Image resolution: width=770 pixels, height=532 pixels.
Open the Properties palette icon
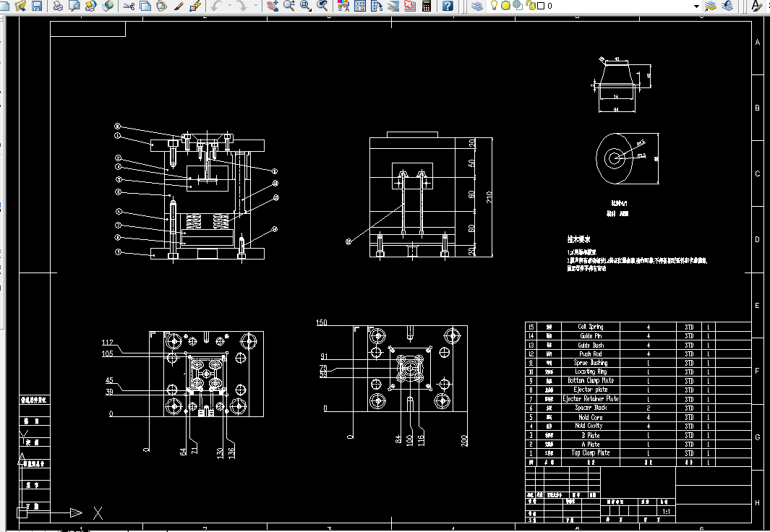click(343, 5)
